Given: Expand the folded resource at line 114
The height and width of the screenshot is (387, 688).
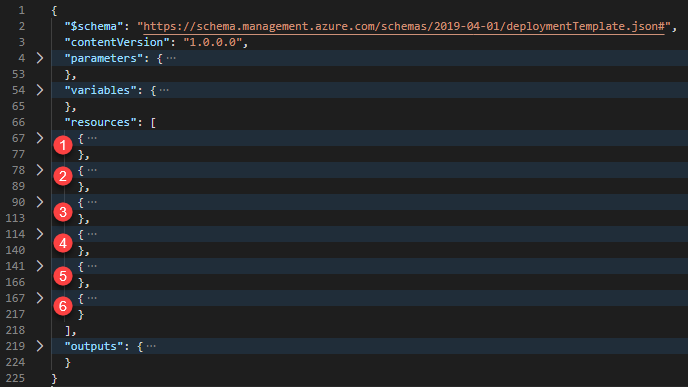Looking at the screenshot, I should point(40,234).
